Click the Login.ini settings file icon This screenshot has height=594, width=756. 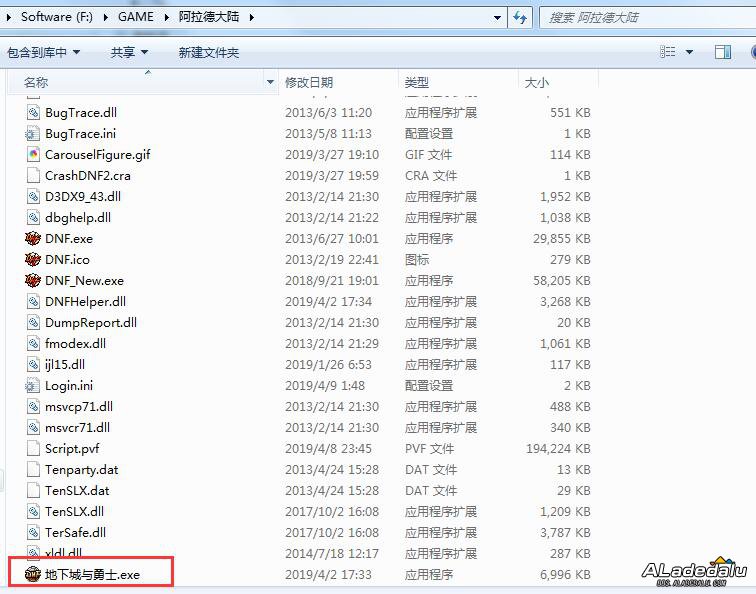coord(33,386)
